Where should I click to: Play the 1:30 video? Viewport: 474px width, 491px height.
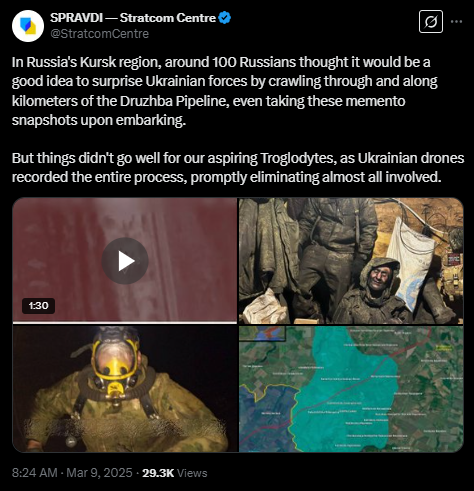pos(125,261)
